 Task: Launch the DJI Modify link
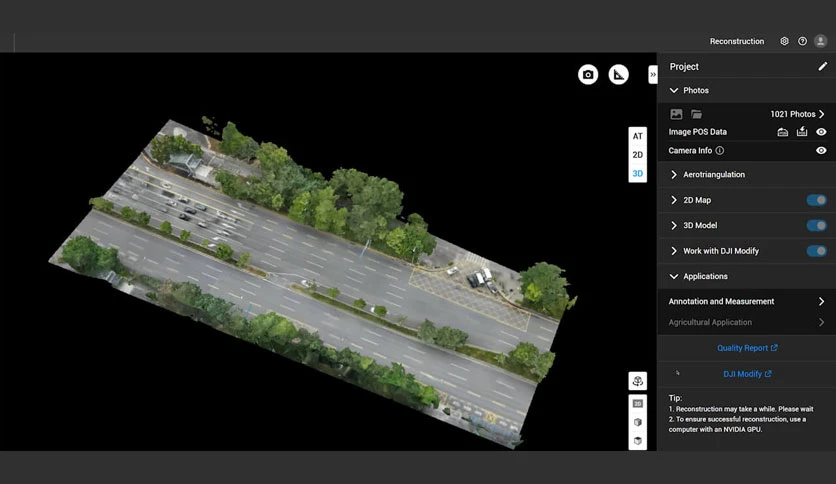pos(747,374)
